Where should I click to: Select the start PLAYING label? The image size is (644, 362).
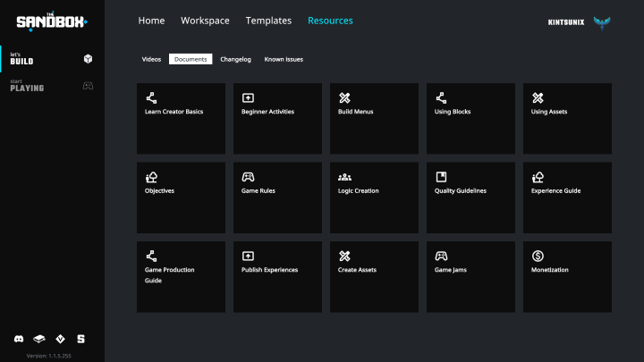pyautogui.click(x=27, y=86)
